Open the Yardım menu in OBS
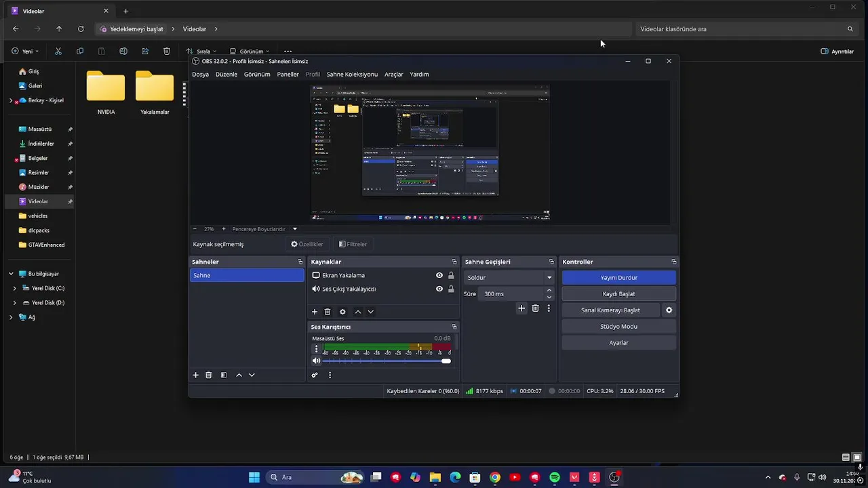 coord(419,75)
